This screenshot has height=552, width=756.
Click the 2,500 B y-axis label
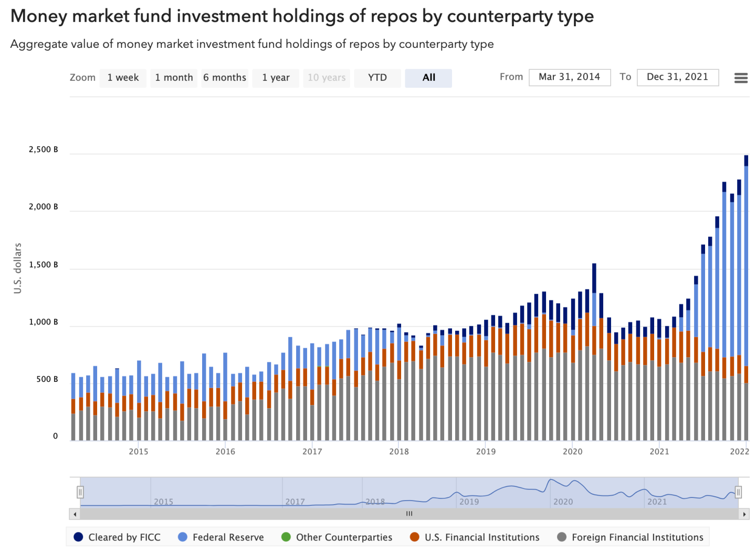click(x=44, y=150)
